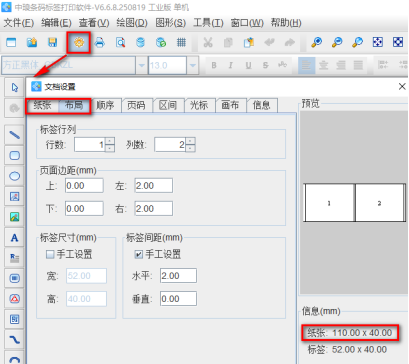Increase row count with up arrow
Screen dimensions: 409x364
click(x=110, y=141)
